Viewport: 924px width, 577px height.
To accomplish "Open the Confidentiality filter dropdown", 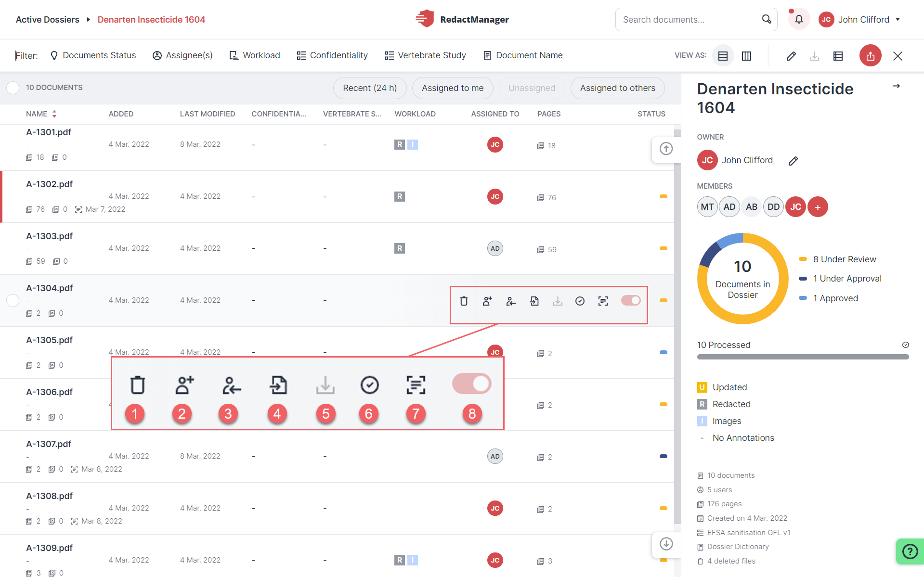I will coord(332,55).
